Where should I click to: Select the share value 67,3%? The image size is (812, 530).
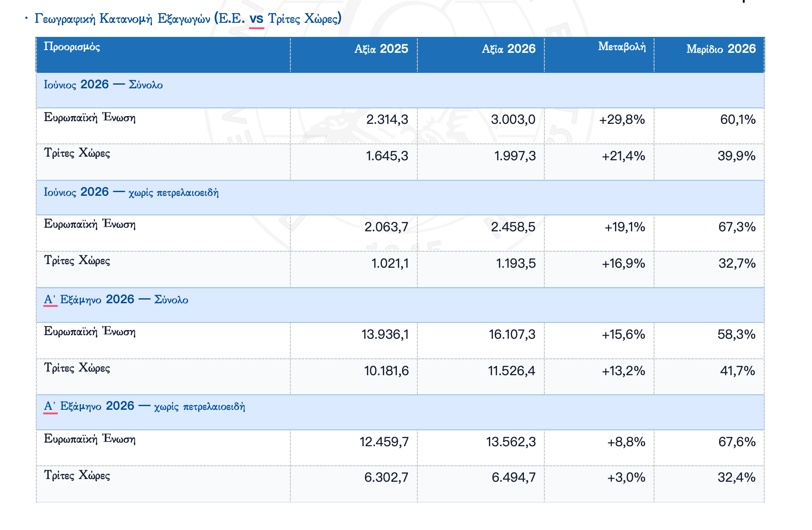click(737, 227)
